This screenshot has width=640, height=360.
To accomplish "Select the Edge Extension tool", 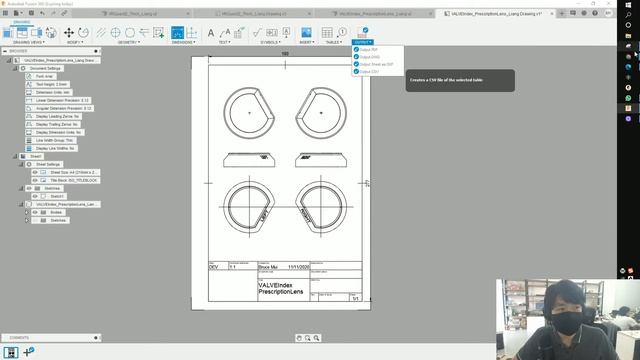I will pyautogui.click(x=144, y=33).
